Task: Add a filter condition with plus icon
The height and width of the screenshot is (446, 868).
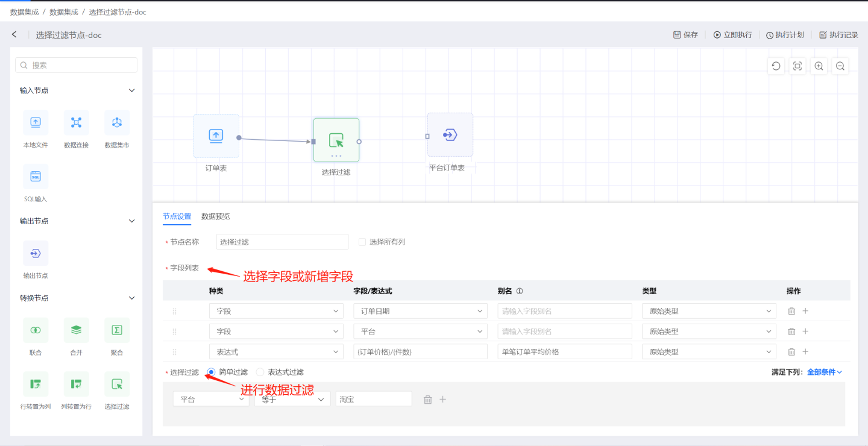Action: click(443, 399)
